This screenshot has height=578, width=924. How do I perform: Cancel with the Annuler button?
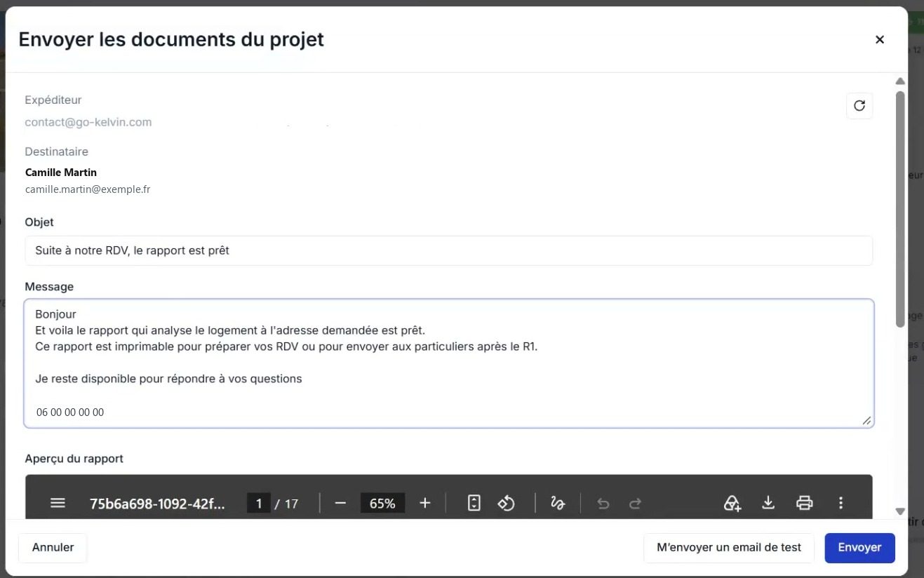53,548
